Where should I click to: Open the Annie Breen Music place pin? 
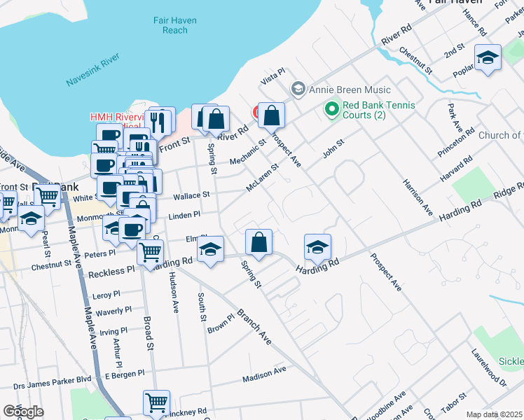point(298,90)
